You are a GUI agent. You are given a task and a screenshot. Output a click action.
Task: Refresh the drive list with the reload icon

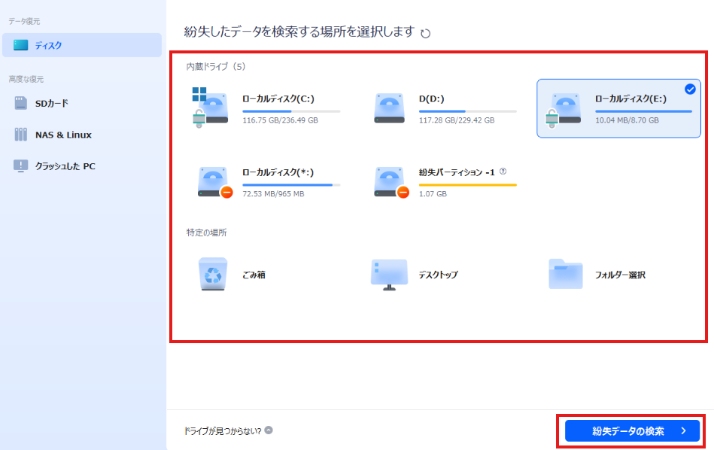tap(425, 33)
